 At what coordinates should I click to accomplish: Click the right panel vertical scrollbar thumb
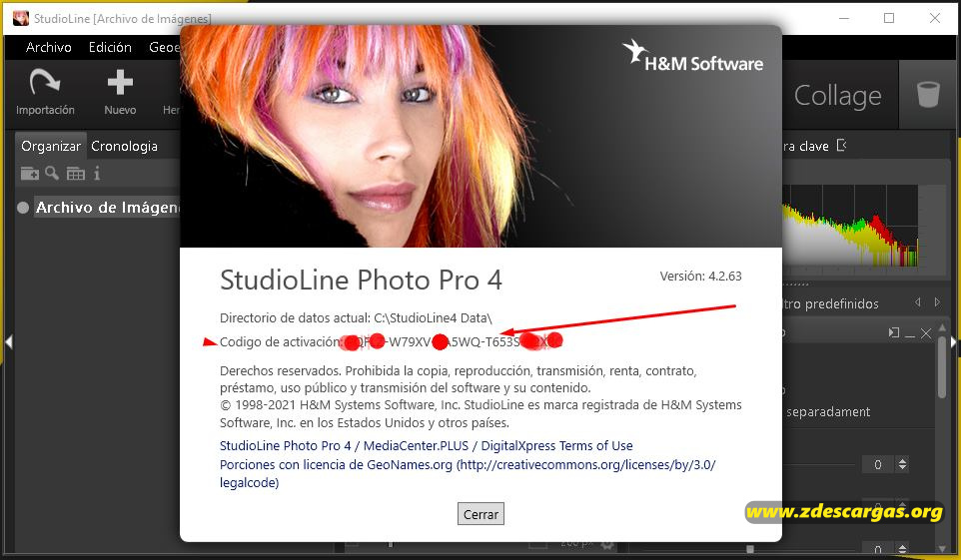[x=942, y=367]
